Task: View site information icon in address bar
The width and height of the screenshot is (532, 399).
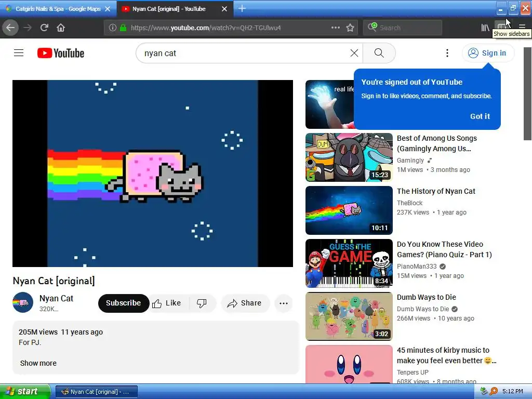Action: point(112,28)
